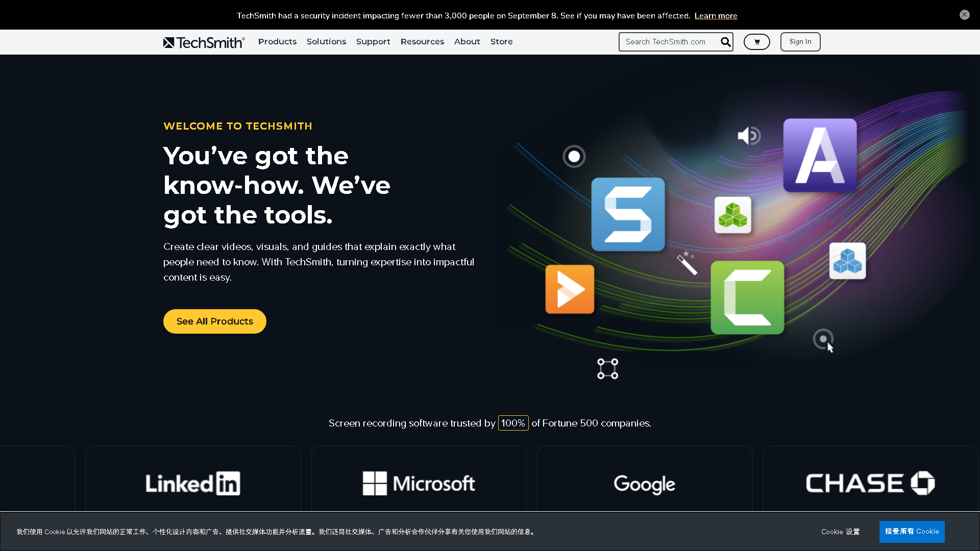
Task: Open the About menu
Action: (x=467, y=42)
